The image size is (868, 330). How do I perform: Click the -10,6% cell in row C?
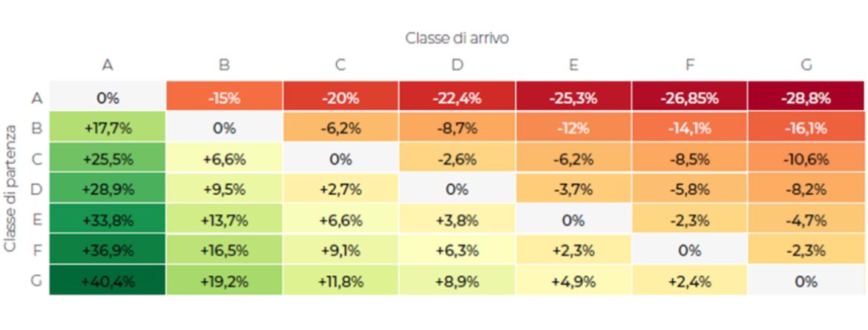pyautogui.click(x=806, y=159)
